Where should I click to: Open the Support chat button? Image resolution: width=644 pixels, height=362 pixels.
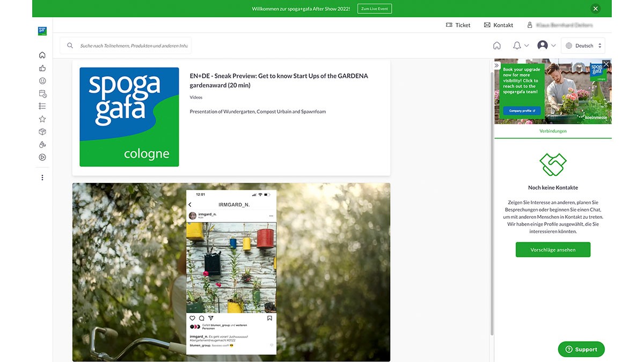(581, 349)
